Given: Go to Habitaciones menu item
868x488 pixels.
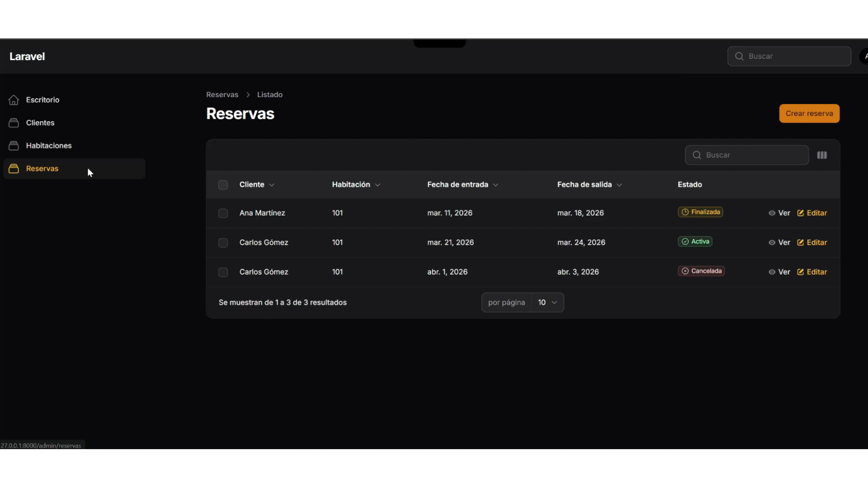Looking at the screenshot, I should (x=49, y=145).
